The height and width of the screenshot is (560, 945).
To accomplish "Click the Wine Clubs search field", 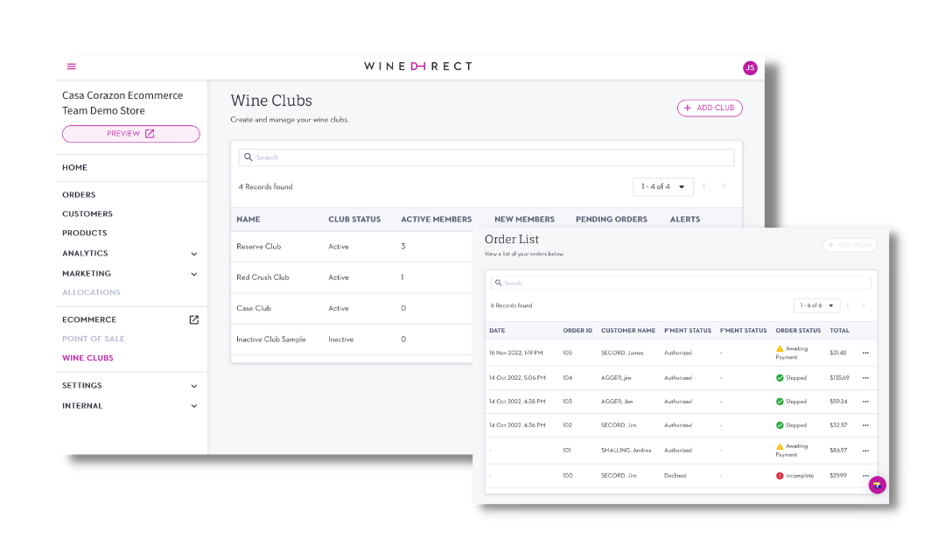I will [486, 157].
